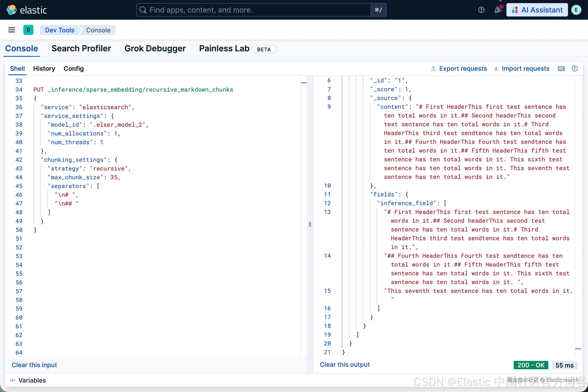Open the Config tab
The height and width of the screenshot is (392, 588).
tap(74, 69)
